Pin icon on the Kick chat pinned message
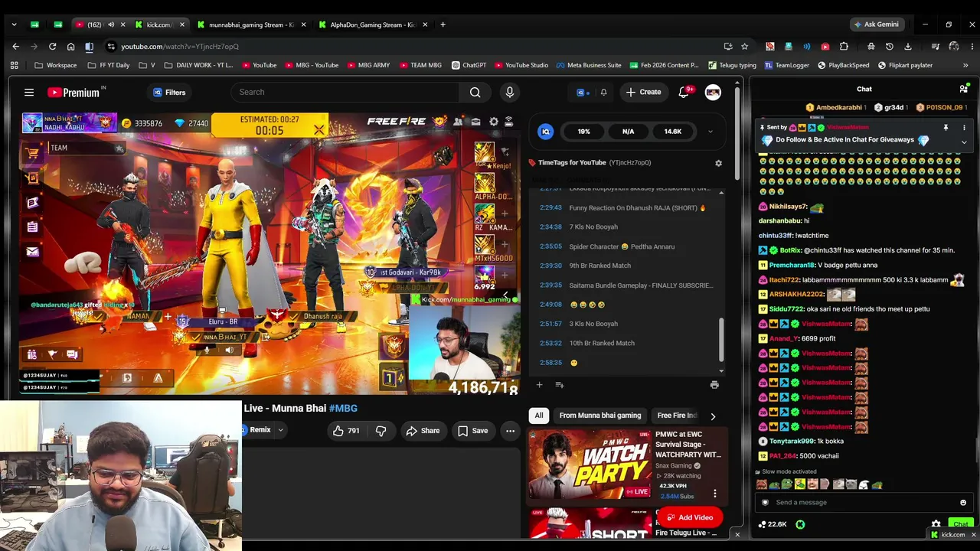This screenshot has height=551, width=980. point(946,128)
